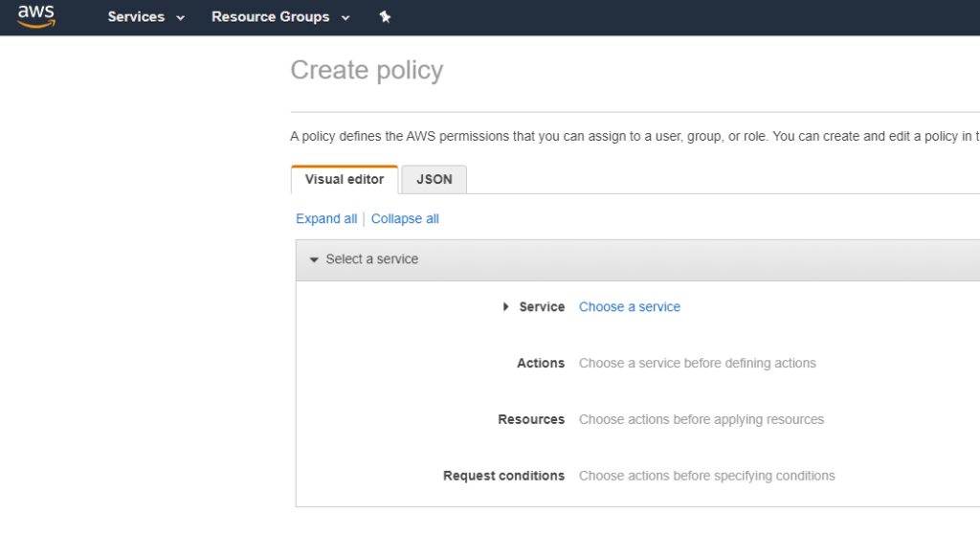Click the Expand all link
Image resolution: width=980 pixels, height=558 pixels.
tap(326, 219)
